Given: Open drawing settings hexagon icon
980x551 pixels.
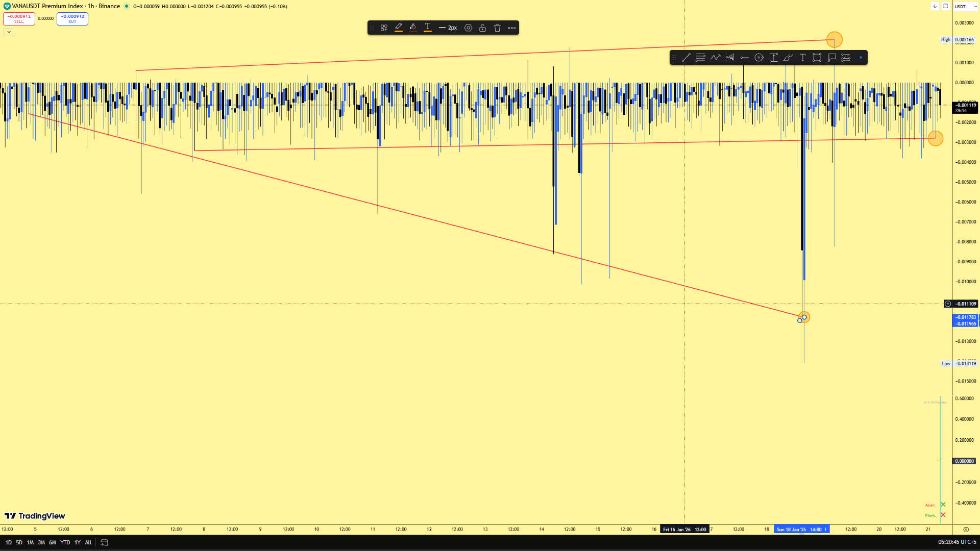Looking at the screenshot, I should [468, 28].
